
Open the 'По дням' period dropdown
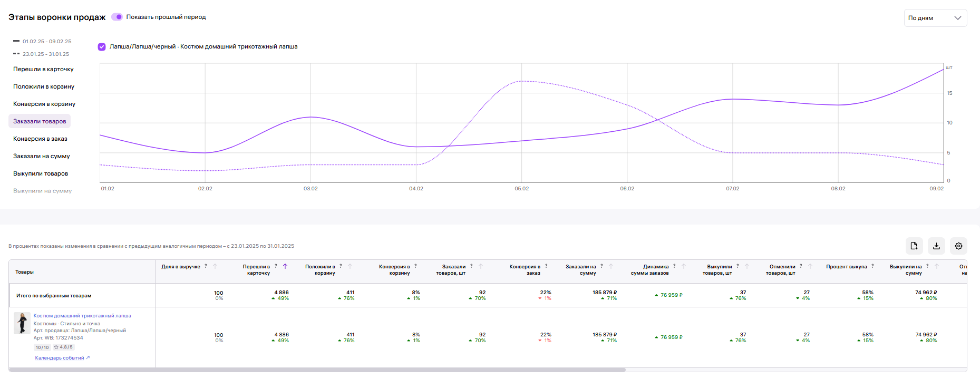[935, 18]
